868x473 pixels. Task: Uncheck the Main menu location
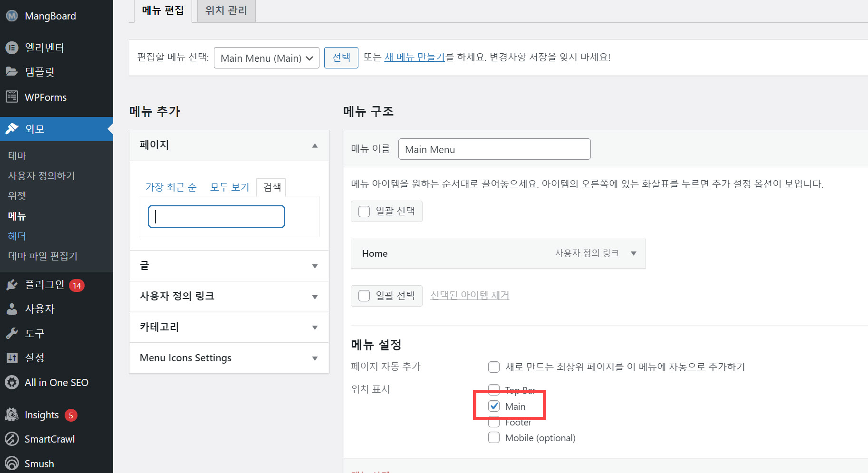click(x=494, y=406)
